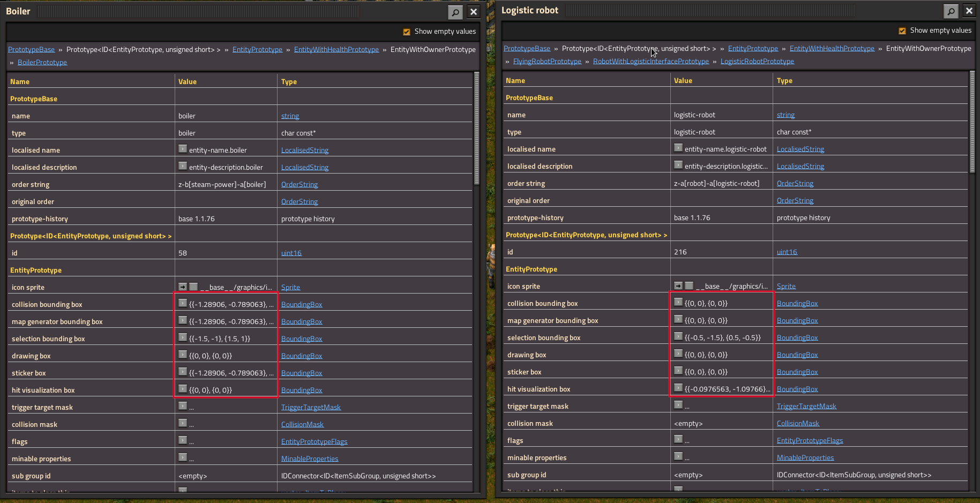Open TriggerTargetMask type link in Boiler window

pyautogui.click(x=311, y=407)
